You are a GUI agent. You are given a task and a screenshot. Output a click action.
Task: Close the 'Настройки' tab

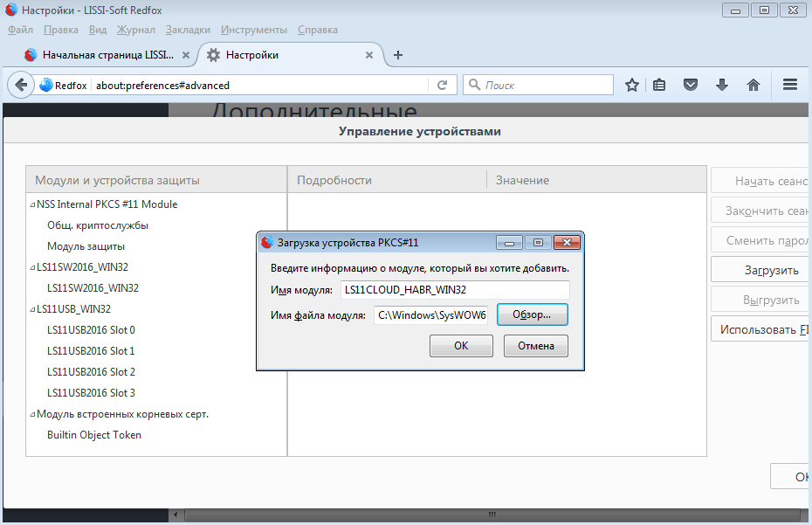[369, 55]
